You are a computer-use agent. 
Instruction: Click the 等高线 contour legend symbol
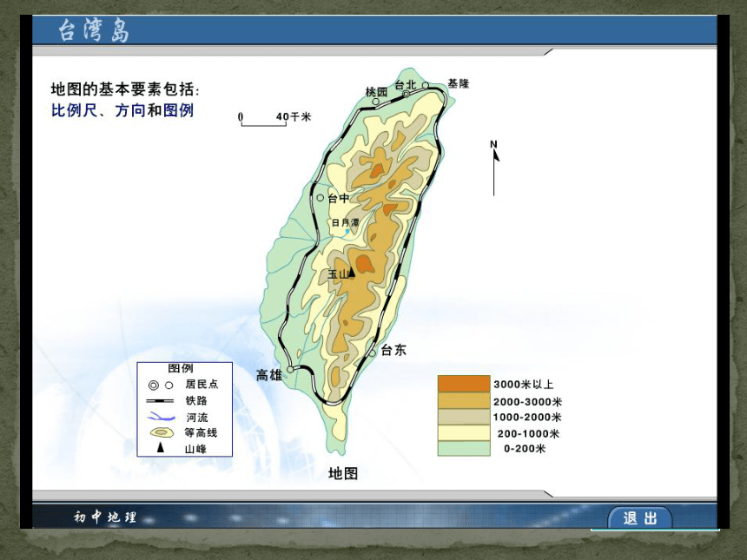pos(161,433)
